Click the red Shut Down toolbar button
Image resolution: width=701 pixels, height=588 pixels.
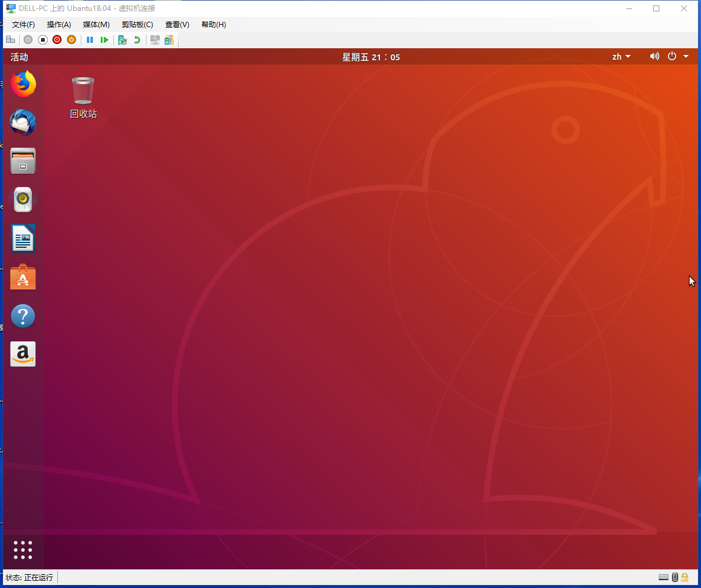pos(57,40)
